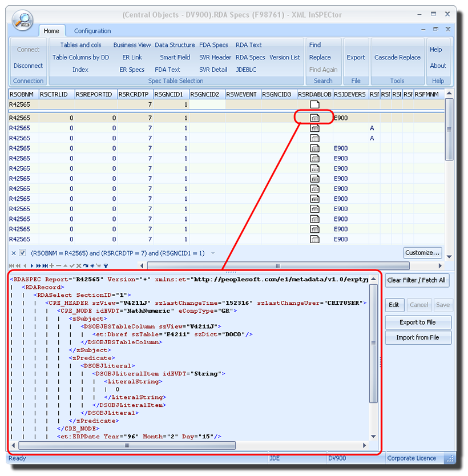The image size is (468, 476).
Task: Switch to the Configuration ribbon tab
Action: [x=92, y=31]
